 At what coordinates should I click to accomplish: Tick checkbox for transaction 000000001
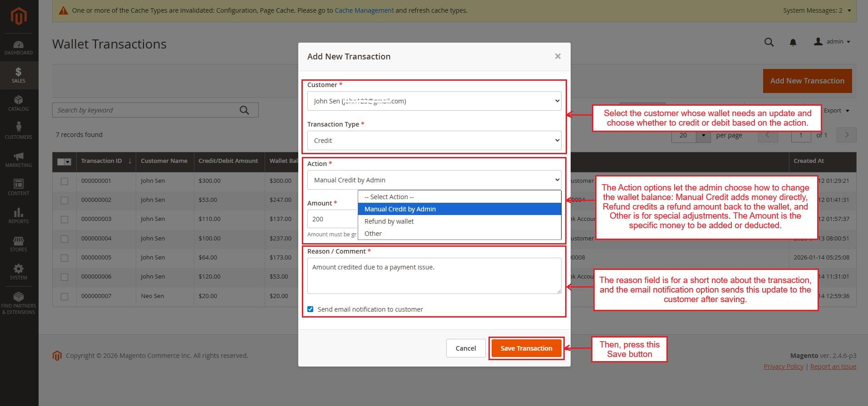pyautogui.click(x=64, y=181)
